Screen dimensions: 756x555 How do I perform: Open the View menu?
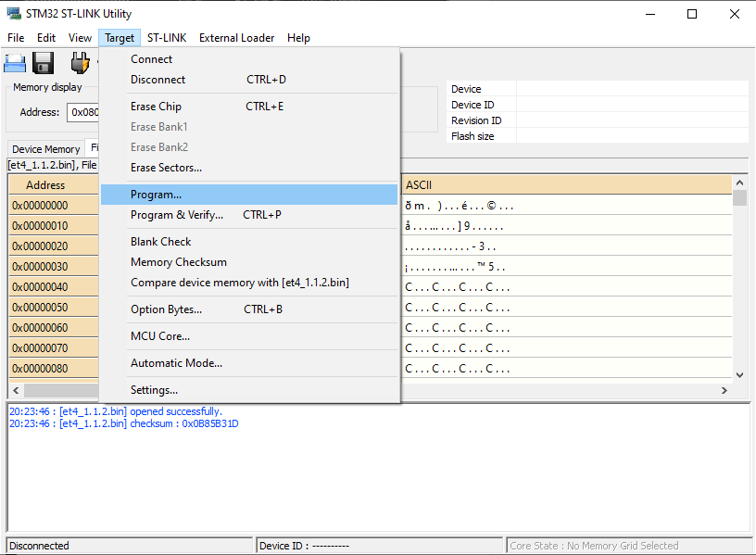tap(80, 38)
